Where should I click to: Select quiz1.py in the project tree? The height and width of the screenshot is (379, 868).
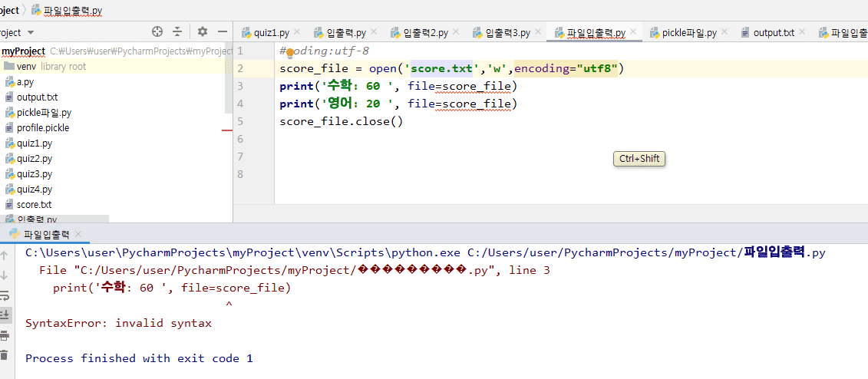coord(35,143)
